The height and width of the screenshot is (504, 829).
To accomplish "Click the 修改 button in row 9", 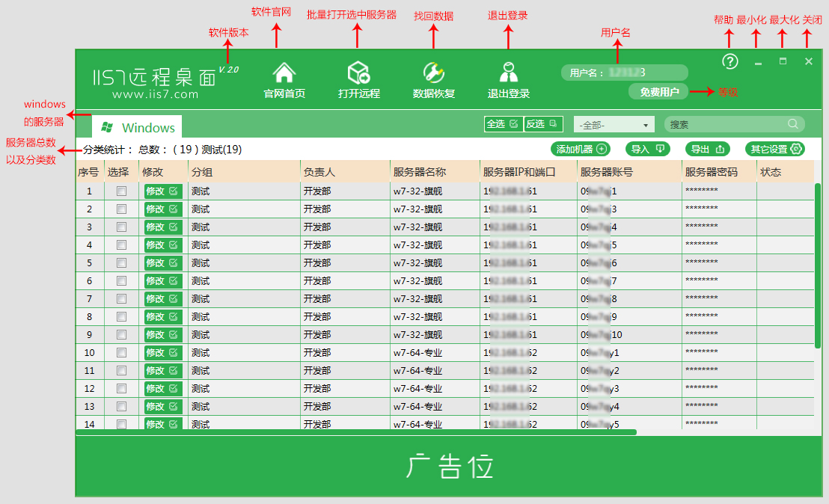I will click(163, 335).
